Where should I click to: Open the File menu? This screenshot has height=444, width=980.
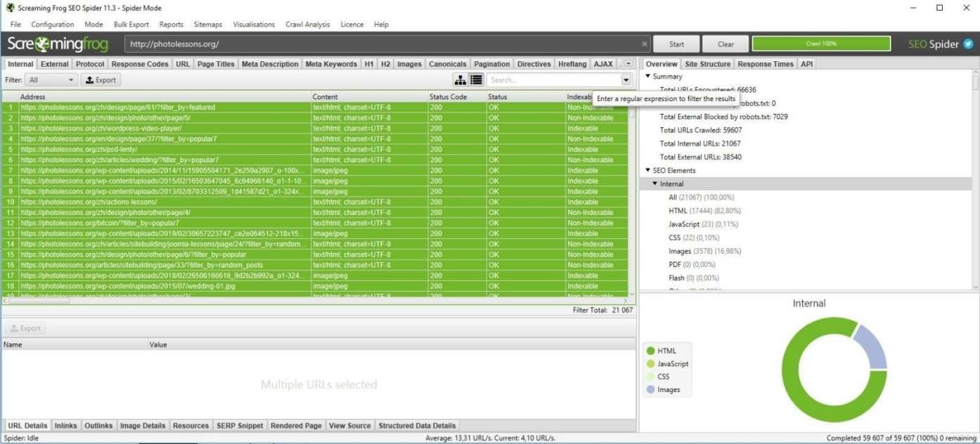15,24
